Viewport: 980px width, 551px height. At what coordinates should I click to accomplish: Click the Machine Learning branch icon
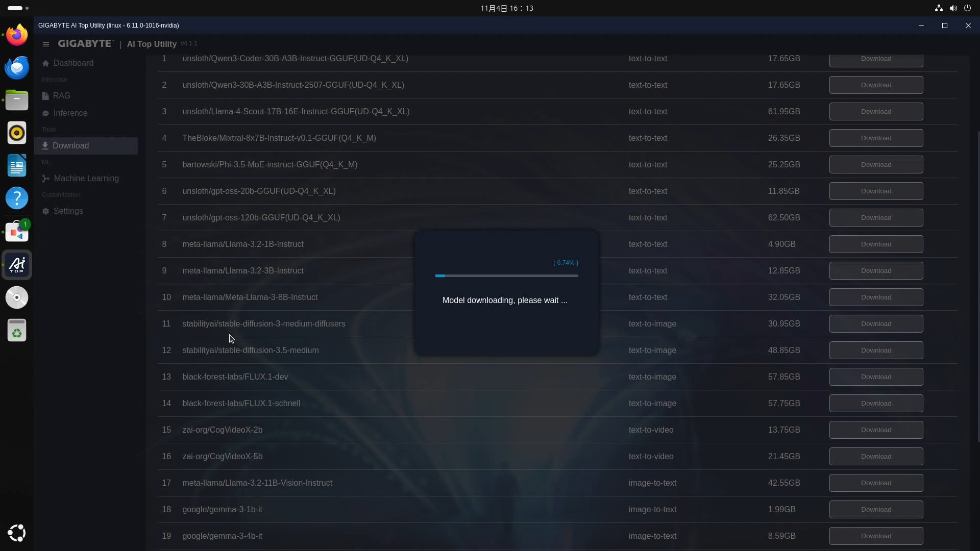(x=45, y=179)
